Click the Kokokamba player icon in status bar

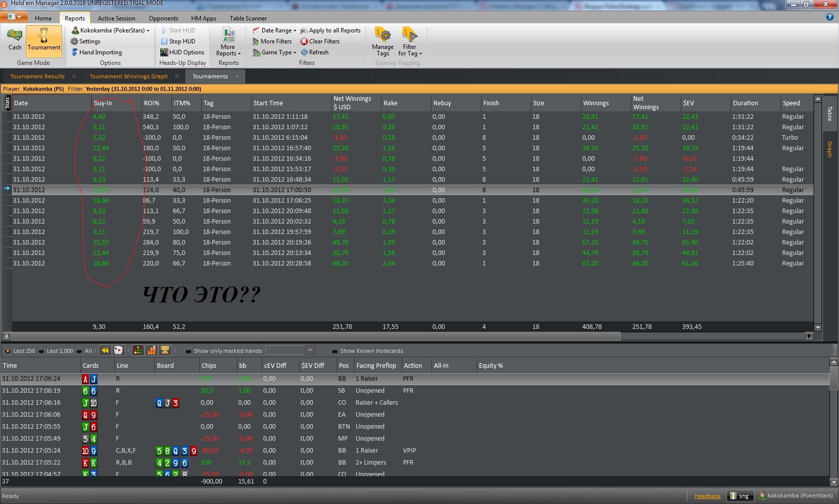point(762,496)
